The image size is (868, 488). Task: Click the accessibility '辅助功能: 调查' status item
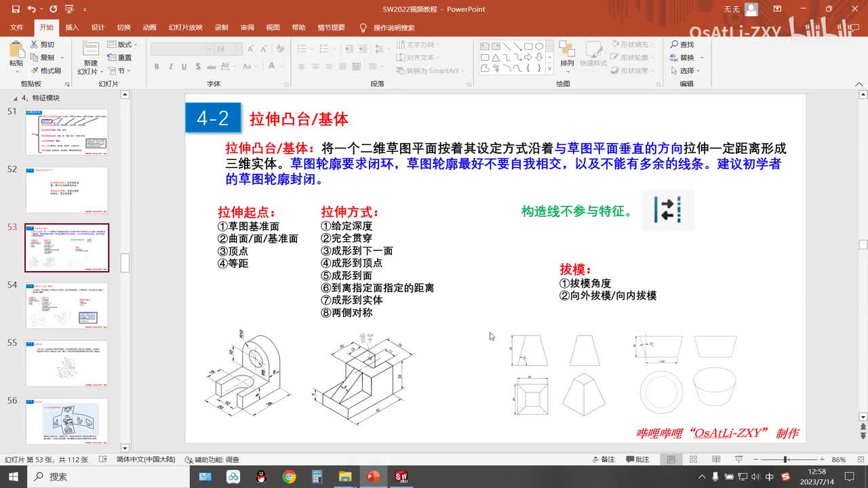(x=212, y=460)
